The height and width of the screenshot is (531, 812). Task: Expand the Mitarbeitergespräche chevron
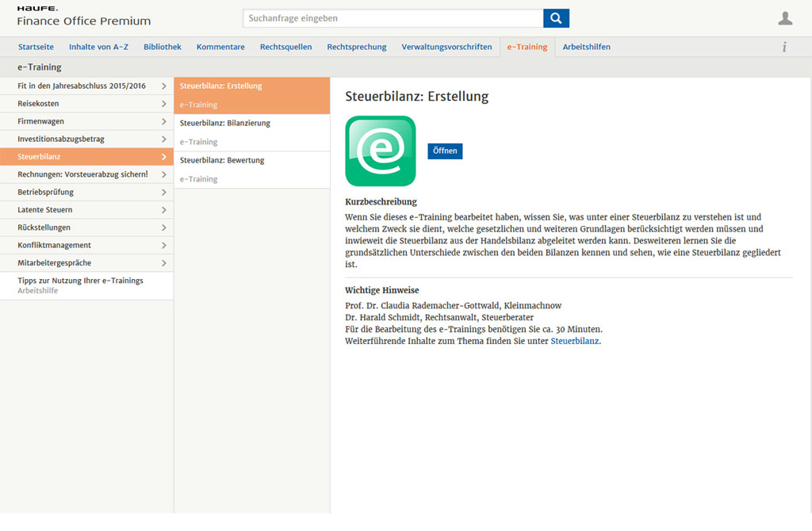(x=163, y=263)
